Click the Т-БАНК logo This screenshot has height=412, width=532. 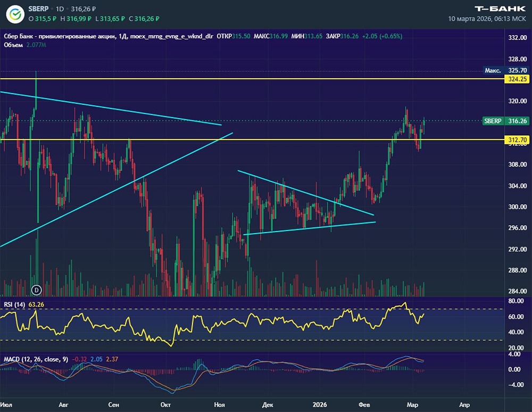[x=500, y=9]
